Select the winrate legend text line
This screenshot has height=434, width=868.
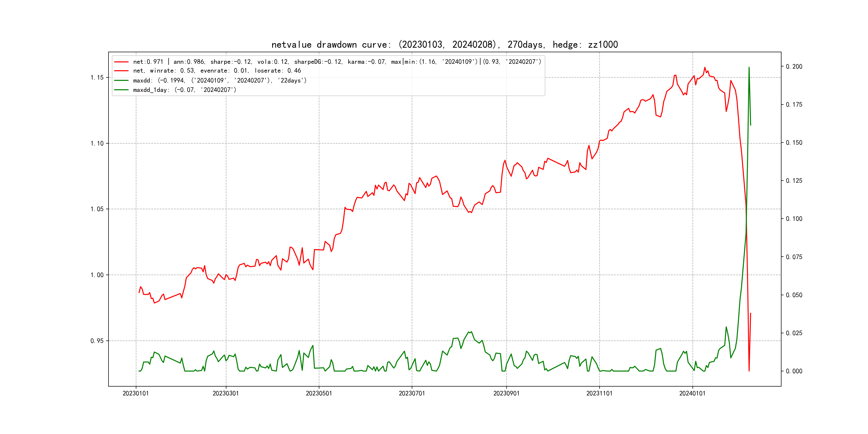coord(217,71)
